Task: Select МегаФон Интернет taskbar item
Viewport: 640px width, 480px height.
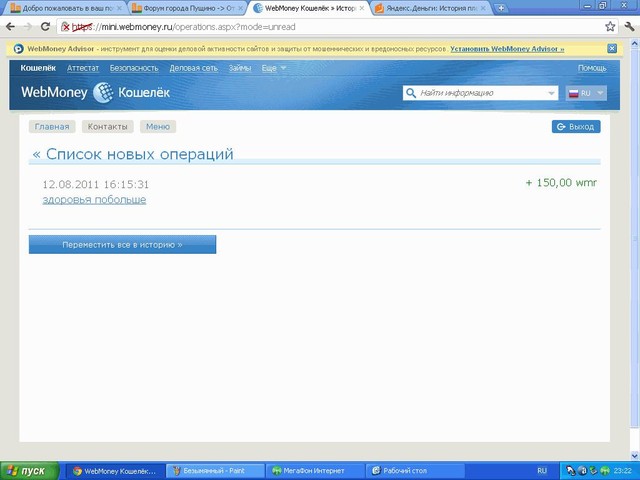Action: click(314, 471)
